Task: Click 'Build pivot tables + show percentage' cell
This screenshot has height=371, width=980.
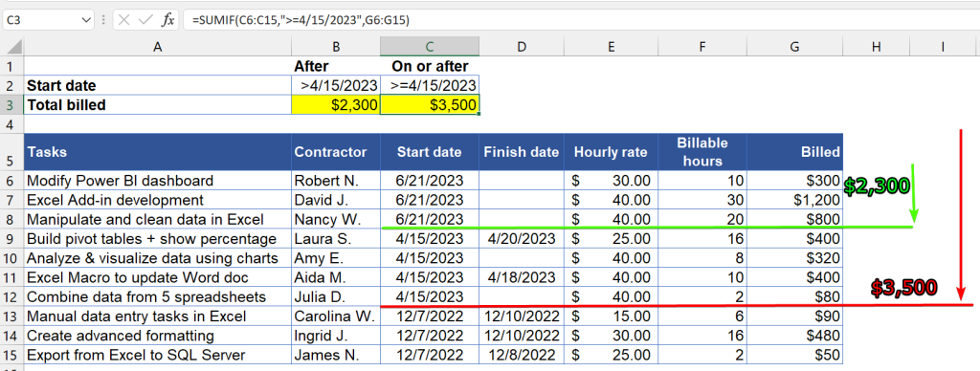Action: [x=157, y=239]
